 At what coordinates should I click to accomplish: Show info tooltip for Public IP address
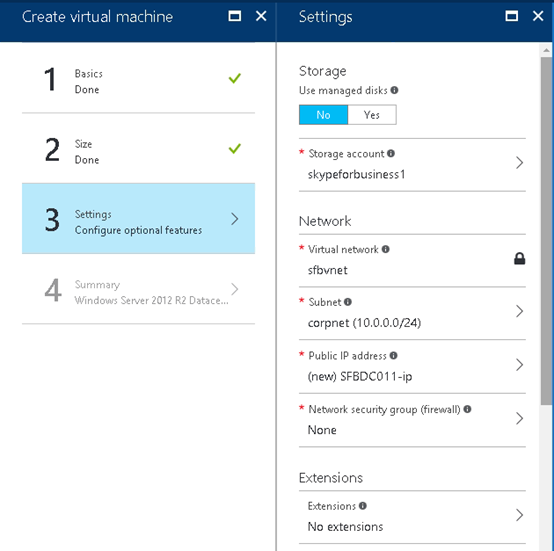click(393, 355)
